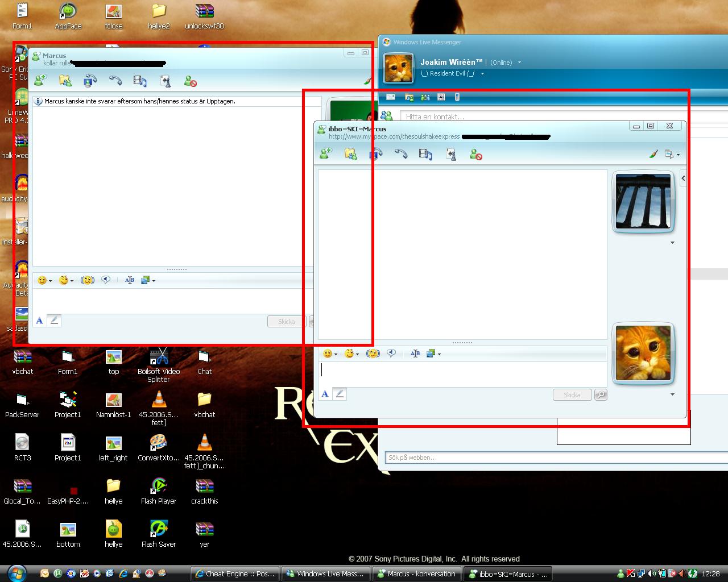Expand emoticon dropdown in ibbo=SKI=Marcus window
Viewport: 728px width, 582px height.
pos(336,354)
